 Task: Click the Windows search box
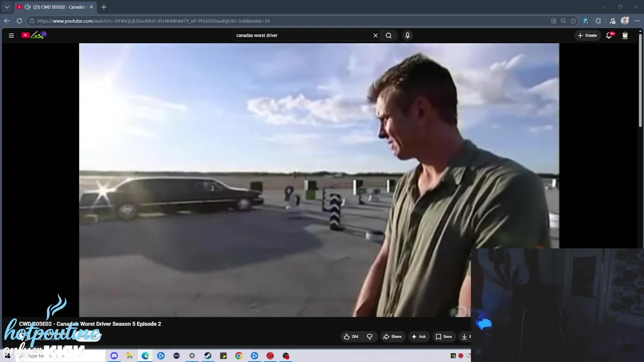pos(60,356)
